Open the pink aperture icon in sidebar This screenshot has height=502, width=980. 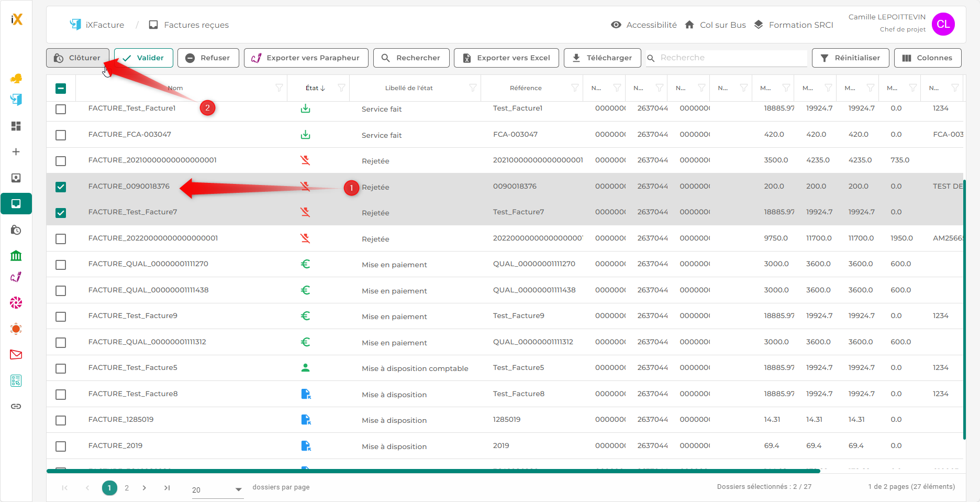pos(16,303)
